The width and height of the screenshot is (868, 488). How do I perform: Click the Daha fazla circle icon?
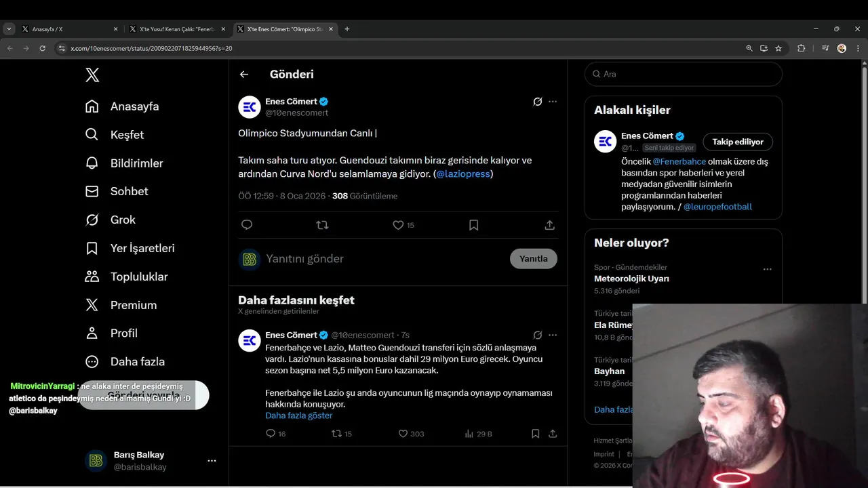pyautogui.click(x=92, y=362)
